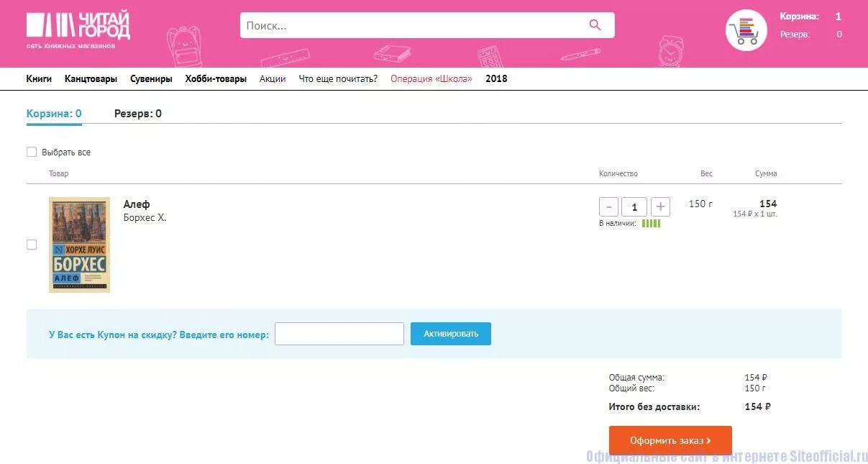Viewport: 868px width, 464px height.
Task: Click the Вес column header
Action: coord(707,173)
